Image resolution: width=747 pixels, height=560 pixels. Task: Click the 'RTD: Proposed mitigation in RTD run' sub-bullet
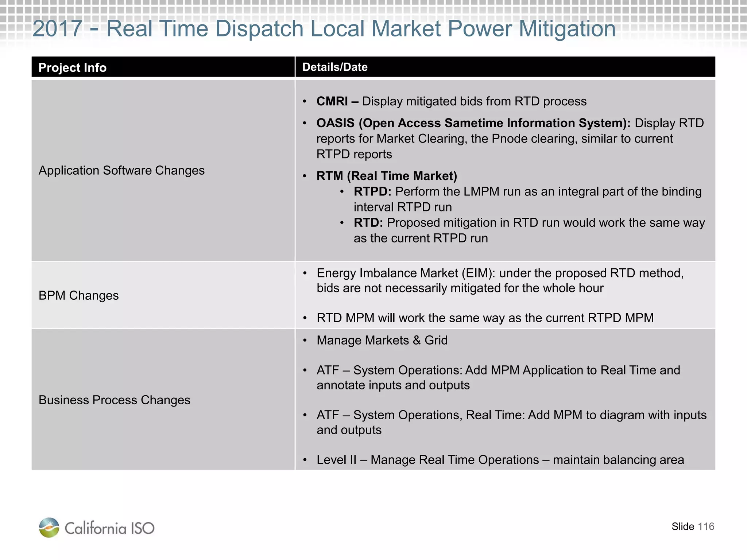point(529,230)
